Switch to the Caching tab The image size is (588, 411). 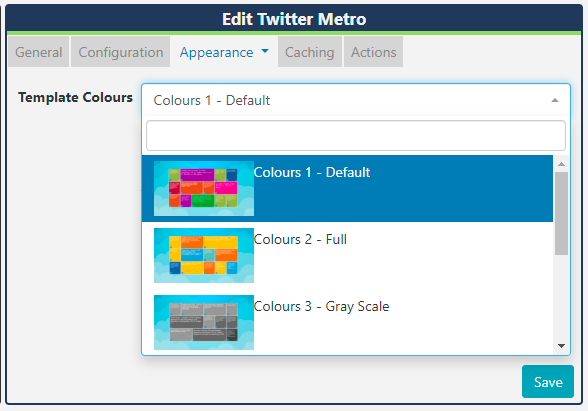(310, 52)
